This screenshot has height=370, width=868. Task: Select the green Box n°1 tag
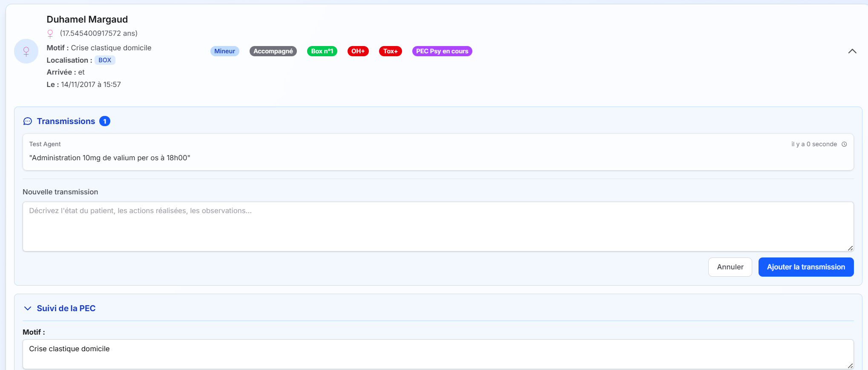tap(322, 51)
